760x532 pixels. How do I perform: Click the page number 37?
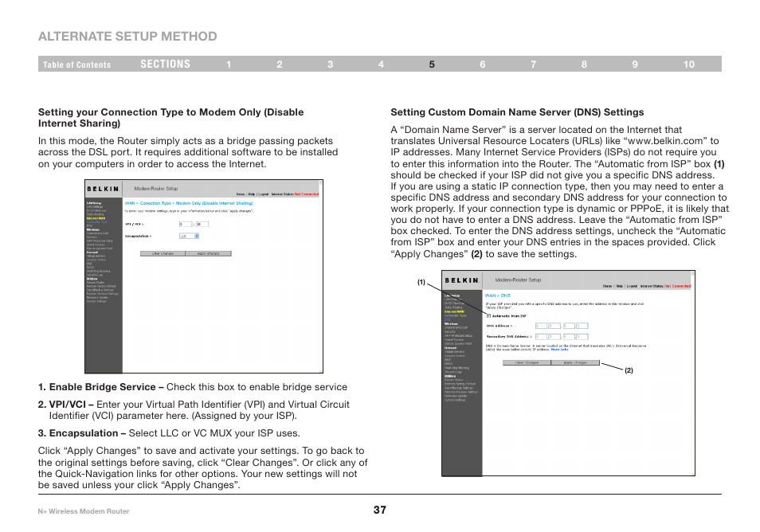[x=380, y=510]
